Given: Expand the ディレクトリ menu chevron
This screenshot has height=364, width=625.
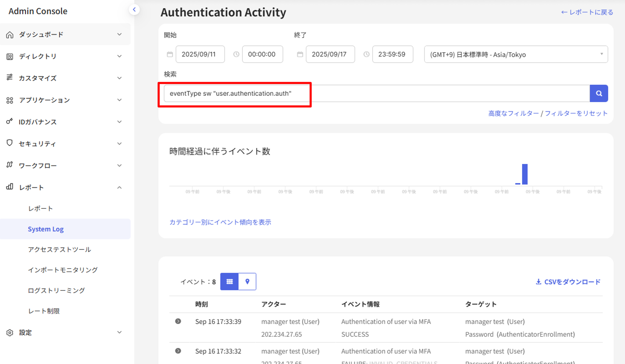Looking at the screenshot, I should [119, 56].
